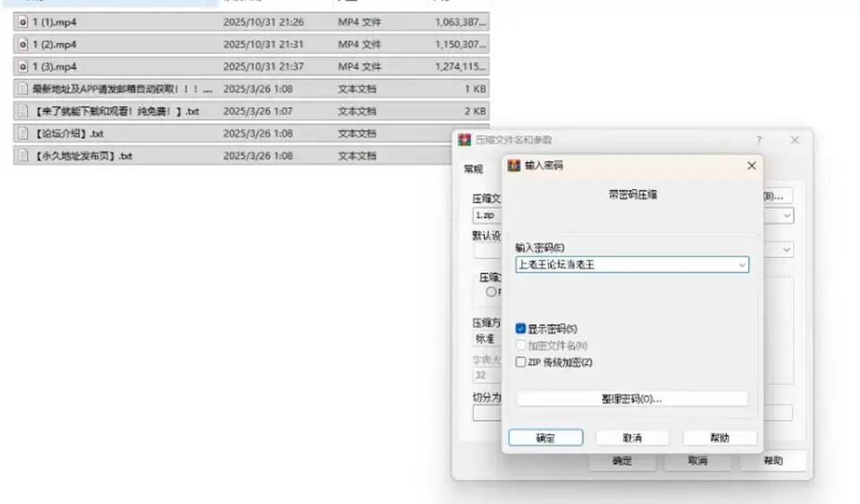Open the archive name dropdown arrow behind the password dialog
This screenshot has width=860, height=504.
(787, 215)
